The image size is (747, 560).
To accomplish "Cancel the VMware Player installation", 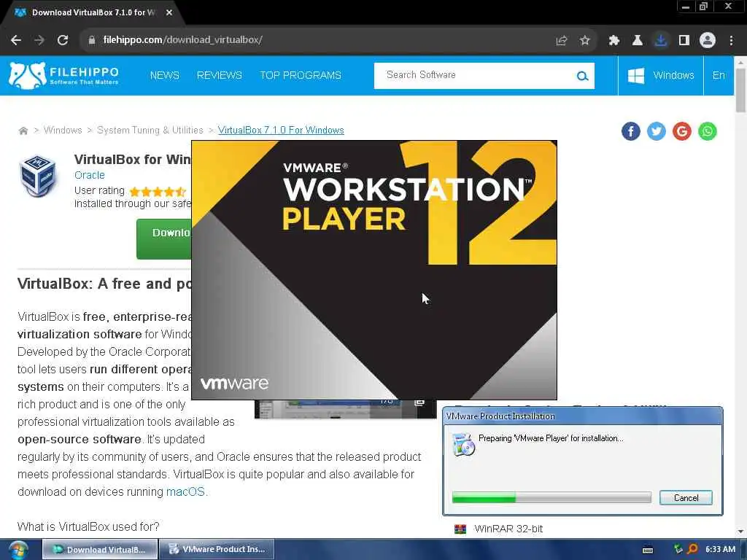I will click(x=686, y=497).
